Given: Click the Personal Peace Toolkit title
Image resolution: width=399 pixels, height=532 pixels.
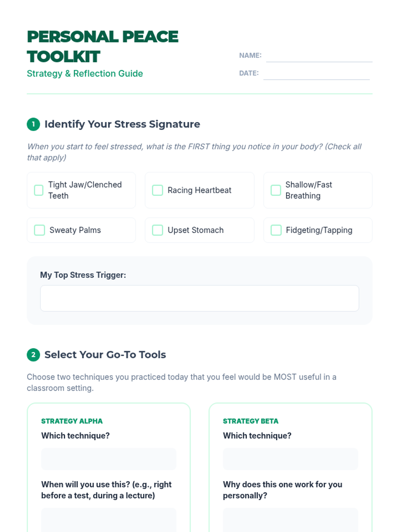Looking at the screenshot, I should pyautogui.click(x=102, y=47).
